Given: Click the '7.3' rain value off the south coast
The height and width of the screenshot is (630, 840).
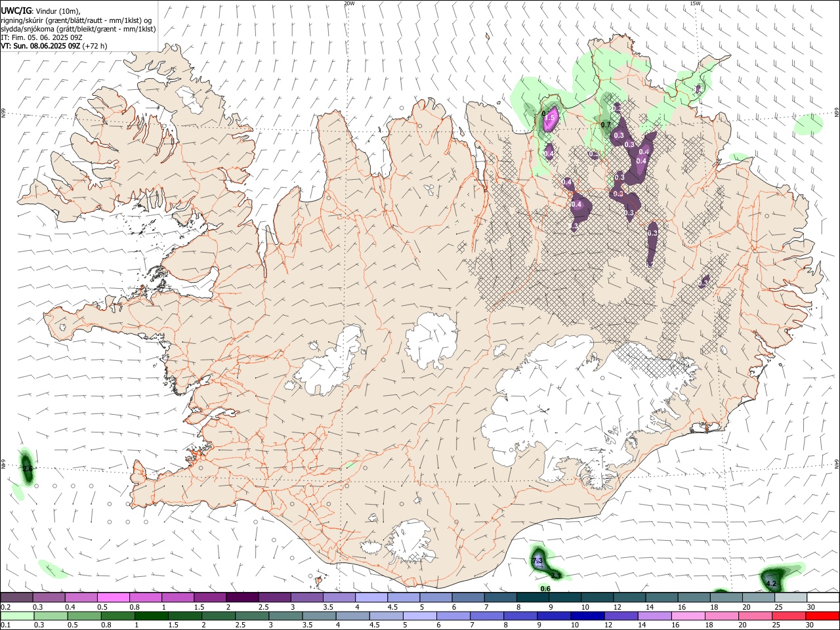Looking at the screenshot, I should click(x=537, y=561).
